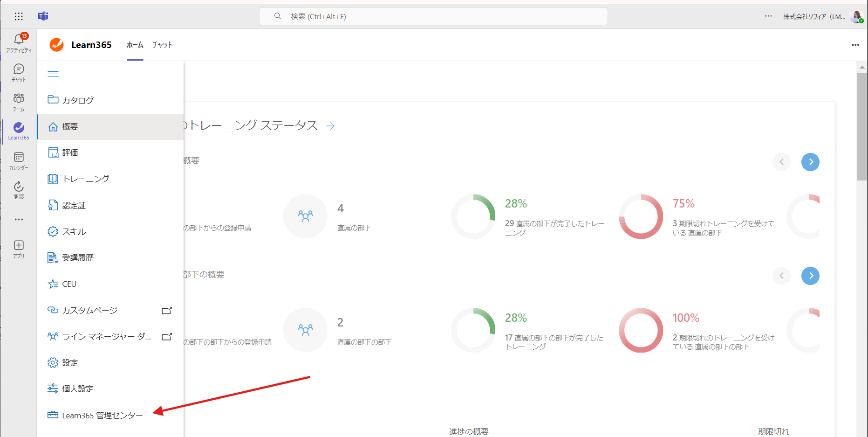
Task: Go to previous card in 概要 carousel
Action: click(x=781, y=162)
